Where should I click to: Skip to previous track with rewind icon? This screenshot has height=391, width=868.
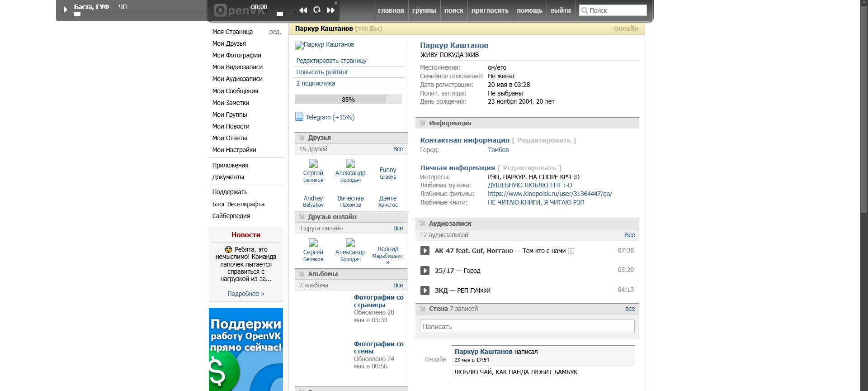pos(303,10)
